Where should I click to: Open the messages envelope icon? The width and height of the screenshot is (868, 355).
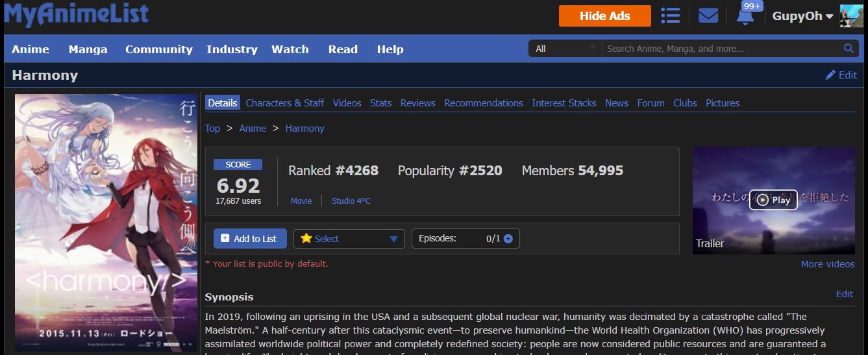708,16
